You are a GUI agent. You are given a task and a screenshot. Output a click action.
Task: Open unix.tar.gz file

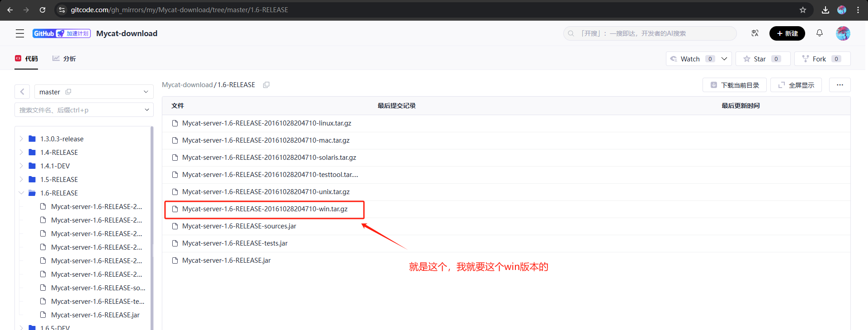coord(266,192)
